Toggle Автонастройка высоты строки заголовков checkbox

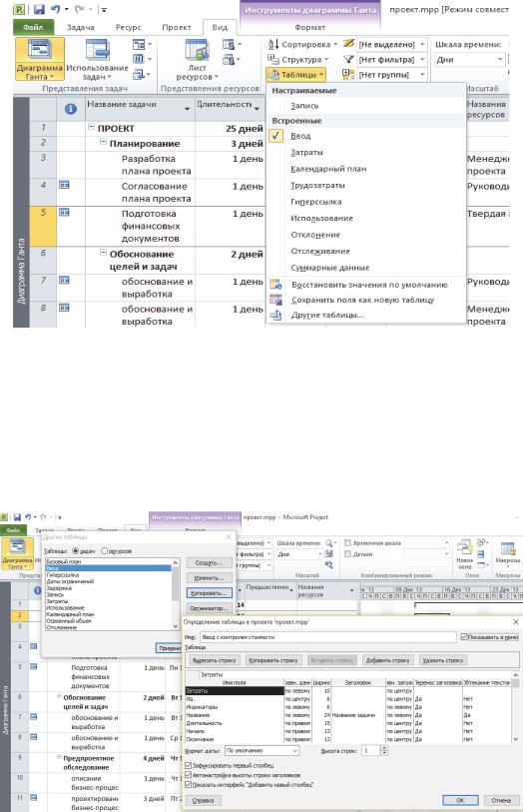point(189,775)
